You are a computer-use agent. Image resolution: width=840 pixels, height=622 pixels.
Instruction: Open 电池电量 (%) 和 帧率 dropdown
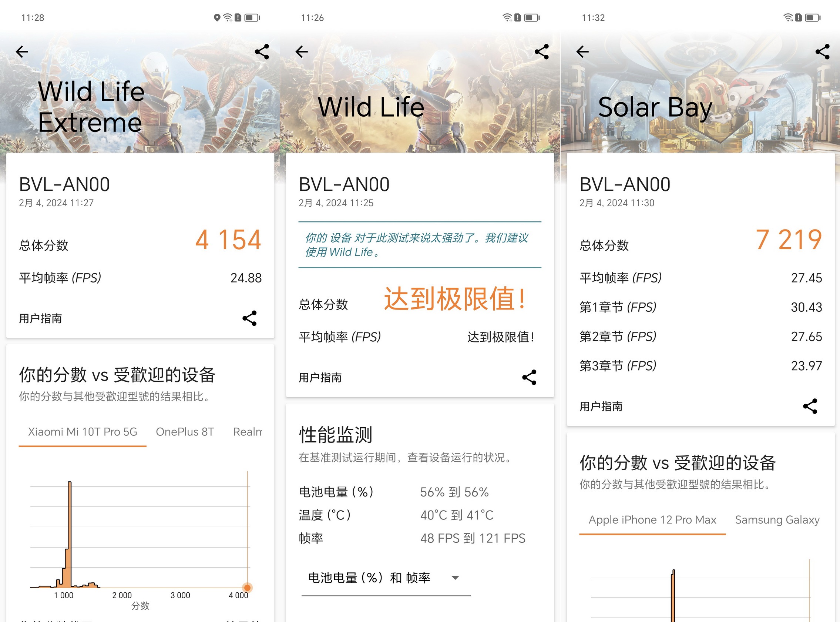386,578
